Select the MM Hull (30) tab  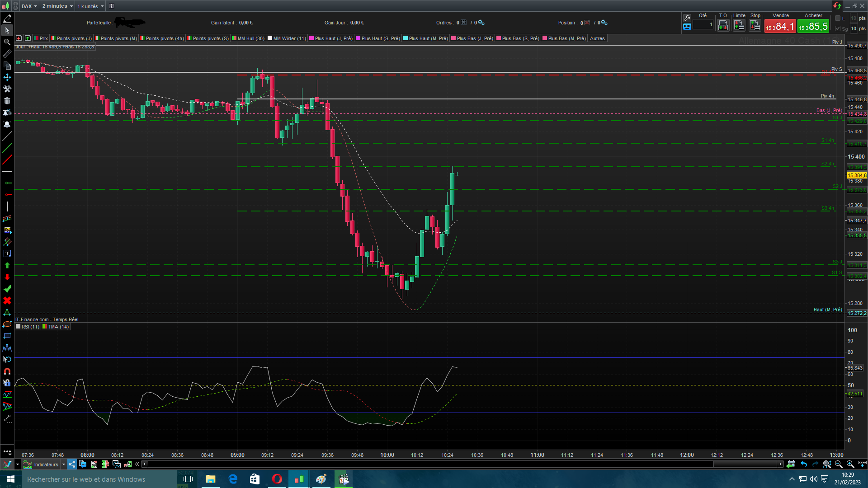point(250,38)
